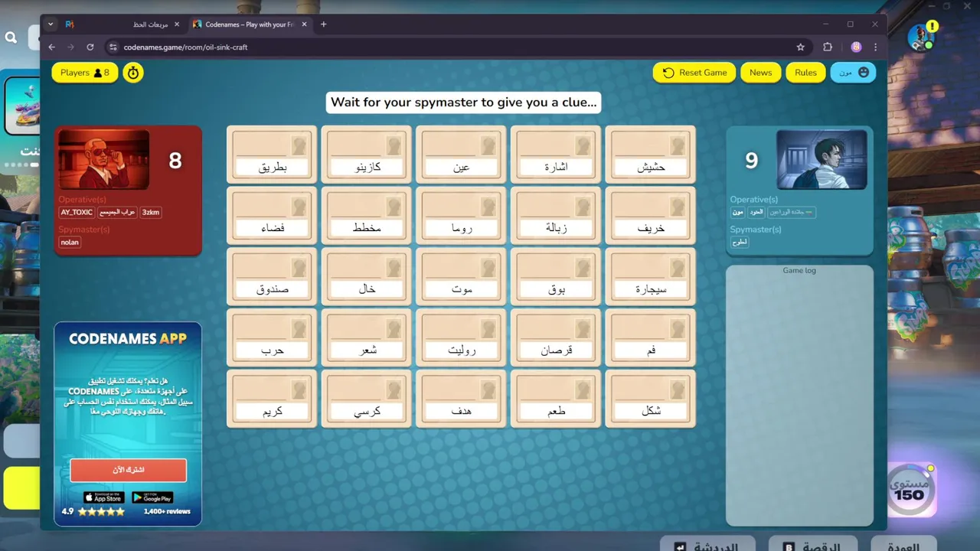Select the حرب card

click(272, 337)
